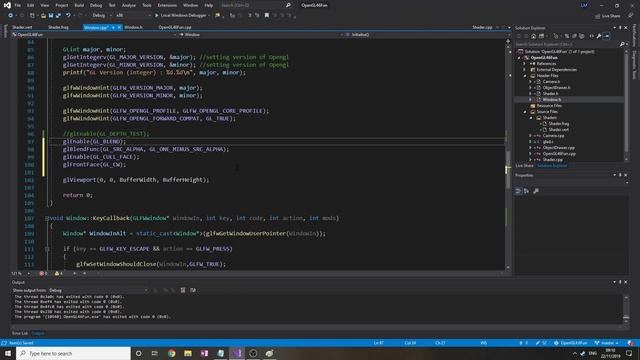Select Camera.h in Solution Explorer

551,82
